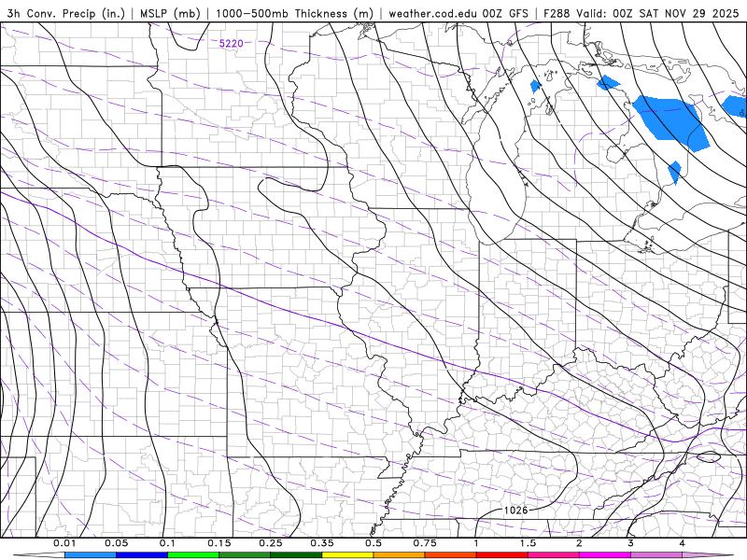Select the light orange legend color segment
The height and width of the screenshot is (560, 747).
[399, 555]
